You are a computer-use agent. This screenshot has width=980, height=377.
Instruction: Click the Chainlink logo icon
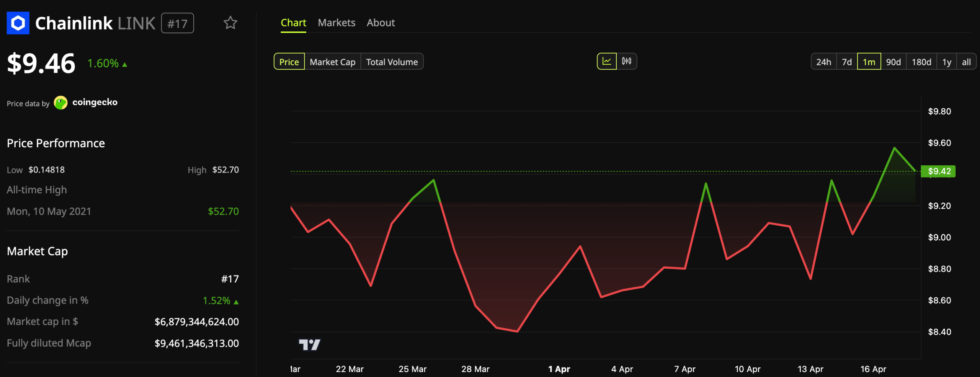(x=18, y=23)
